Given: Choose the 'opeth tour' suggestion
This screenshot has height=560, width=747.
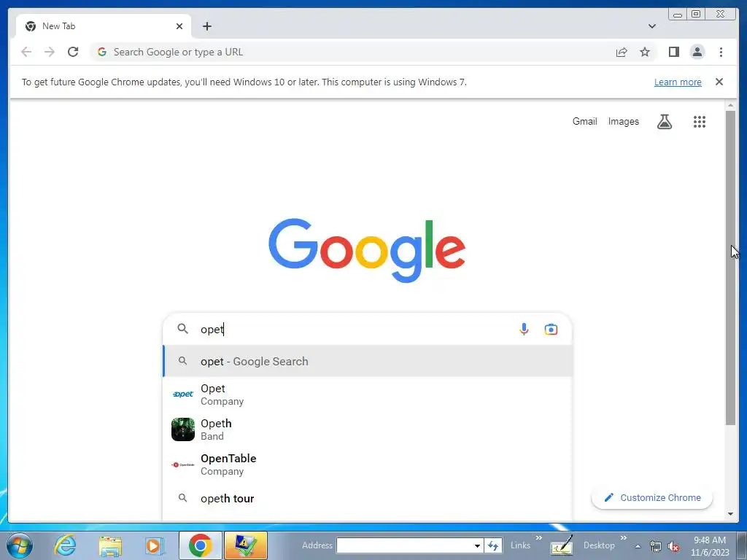Looking at the screenshot, I should [368, 499].
